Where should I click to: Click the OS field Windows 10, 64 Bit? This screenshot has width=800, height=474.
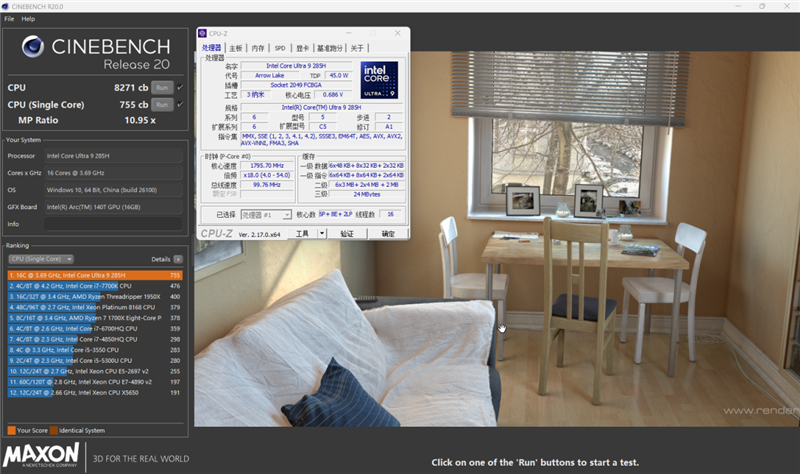113,190
